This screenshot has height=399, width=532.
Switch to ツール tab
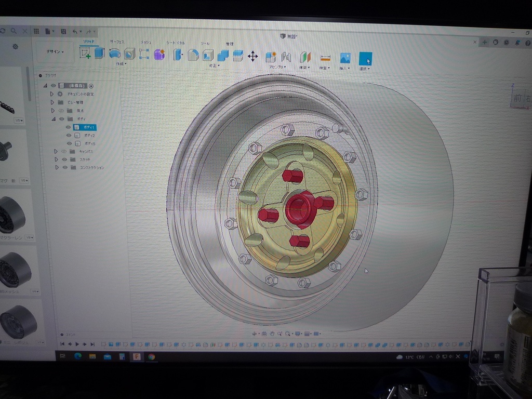[205, 44]
